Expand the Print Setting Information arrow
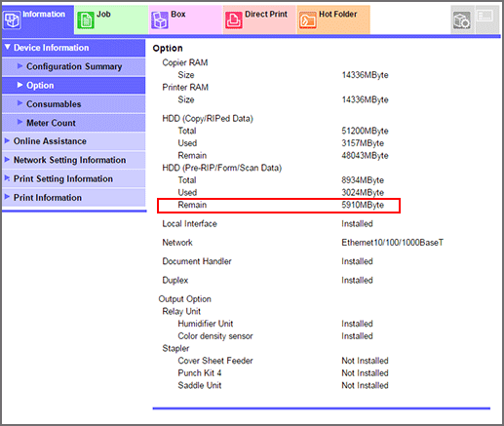The image size is (504, 426). click(7, 178)
